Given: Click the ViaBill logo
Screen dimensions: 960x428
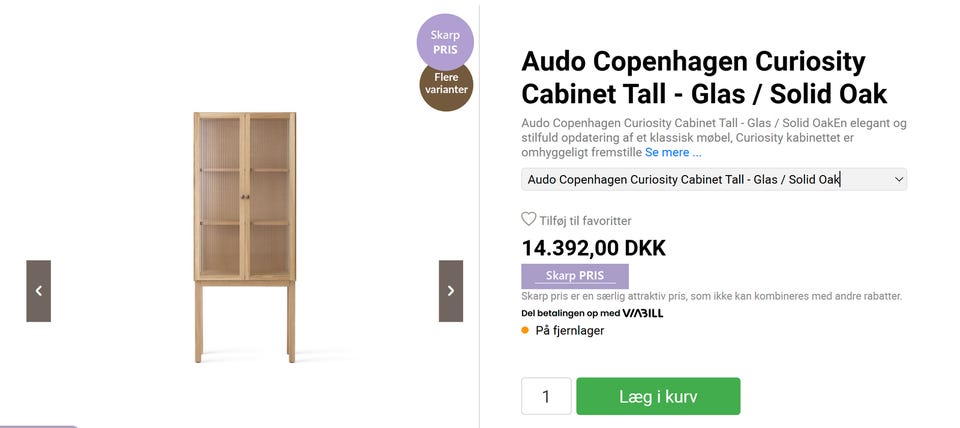Looking at the screenshot, I should pos(642,313).
